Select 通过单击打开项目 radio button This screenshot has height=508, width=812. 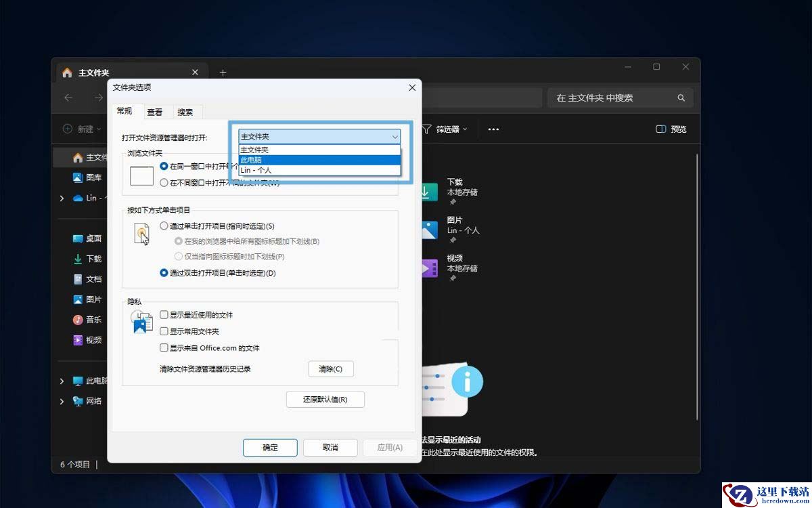pos(164,226)
